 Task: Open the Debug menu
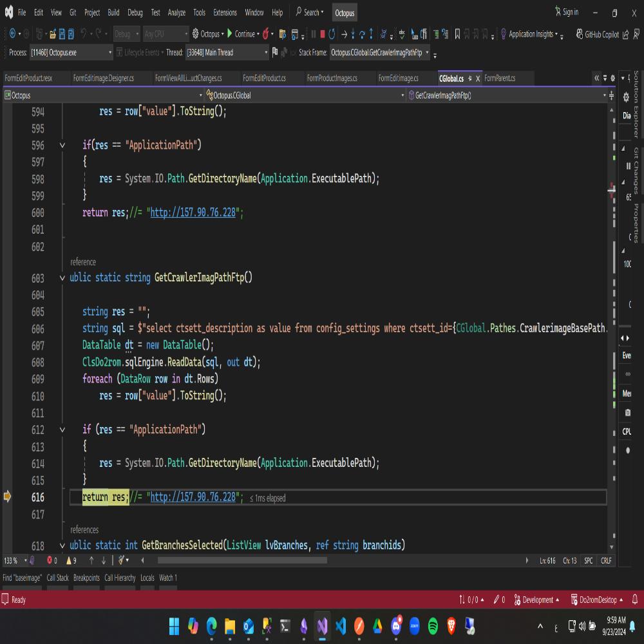point(135,13)
